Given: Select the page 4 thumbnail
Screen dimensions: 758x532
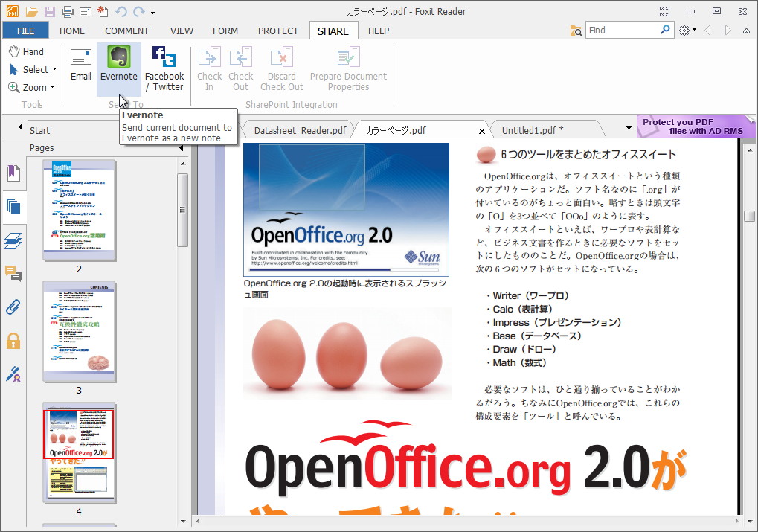Looking at the screenshot, I should tap(79, 454).
